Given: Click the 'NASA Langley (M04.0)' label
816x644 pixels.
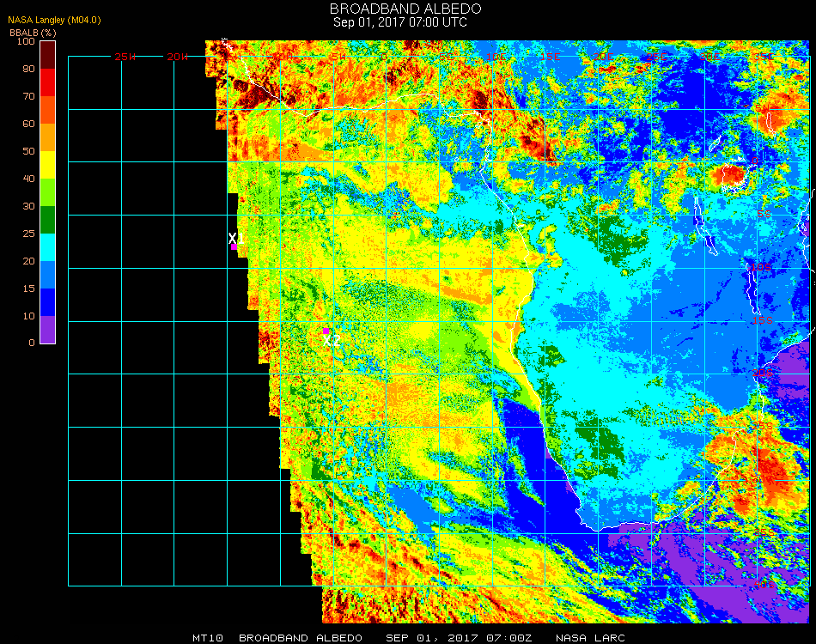Looking at the screenshot, I should coord(54,20).
